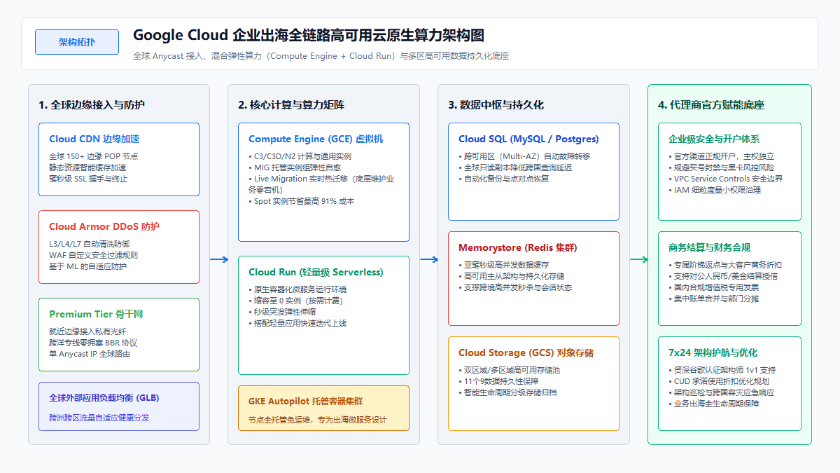Click the bullet '缩容至 0 实例（按需计费）'
Screen dimensions: 840x473
coord(296,301)
